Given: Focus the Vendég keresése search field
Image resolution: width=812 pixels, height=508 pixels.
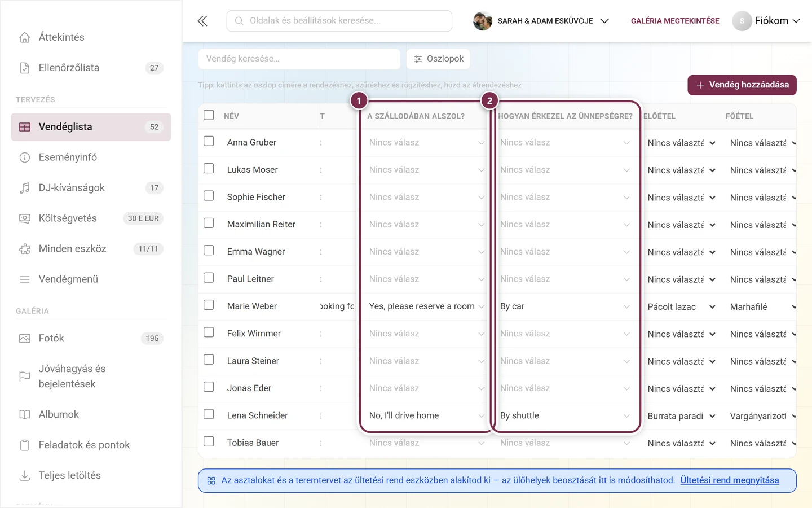Looking at the screenshot, I should pyautogui.click(x=299, y=59).
